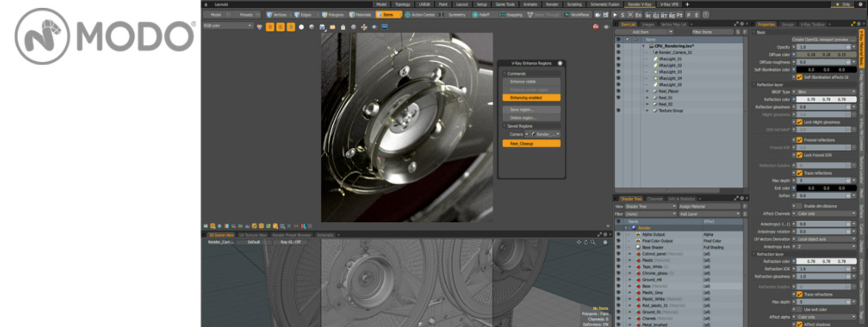Viewport: 868px width, 327px height.
Task: Open the Topology layout tab
Action: pyautogui.click(x=402, y=4)
